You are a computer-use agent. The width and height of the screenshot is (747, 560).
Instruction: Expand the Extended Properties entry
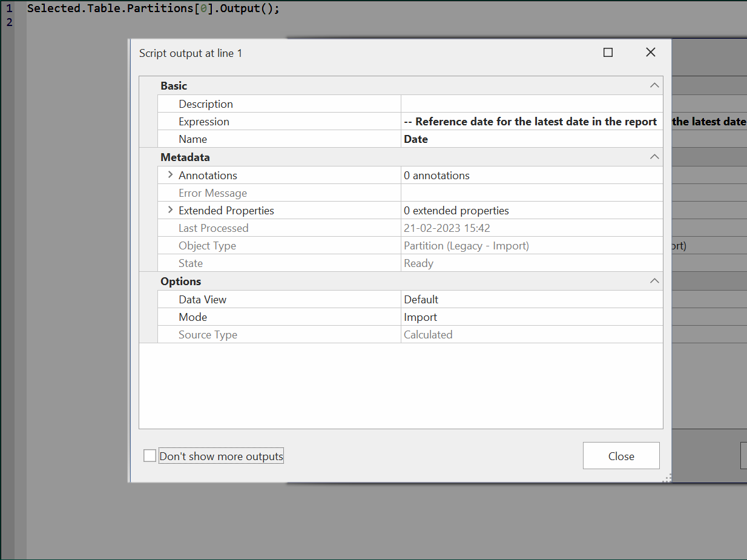coord(169,210)
